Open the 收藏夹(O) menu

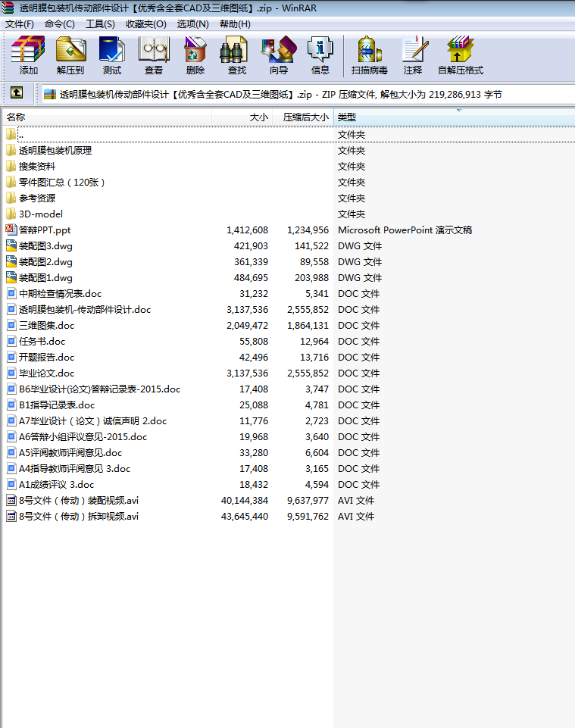point(146,24)
